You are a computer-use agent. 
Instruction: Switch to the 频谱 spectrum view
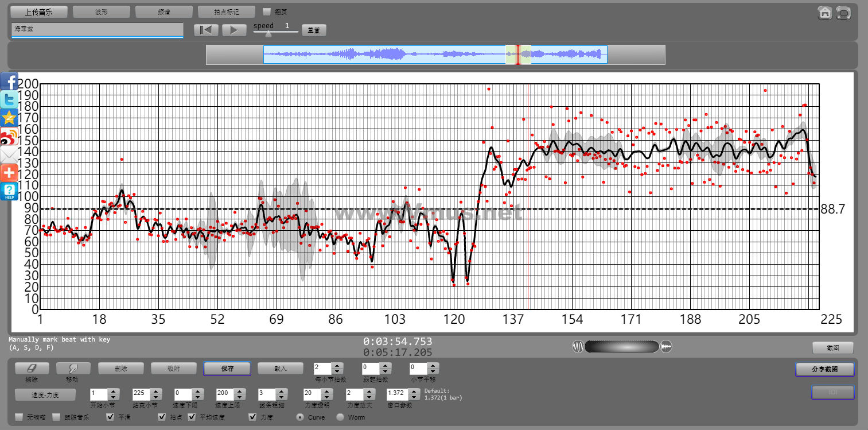[164, 12]
